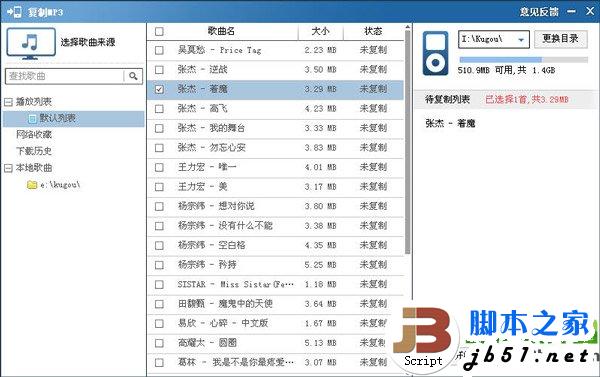
Task: Close the copy window
Action: pos(590,11)
